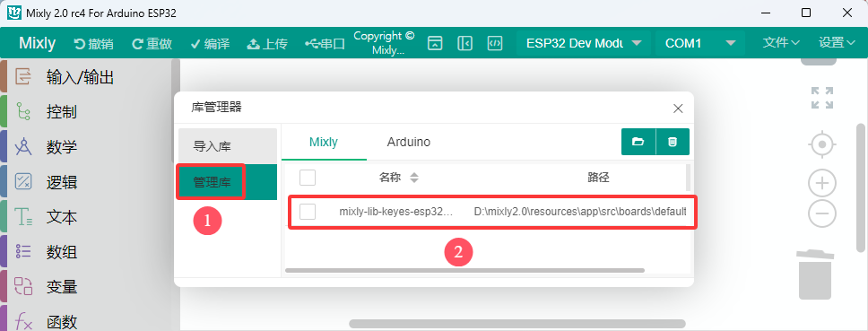This screenshot has height=331, width=868.
Task: Click the 路径 column header
Action: pyautogui.click(x=598, y=178)
